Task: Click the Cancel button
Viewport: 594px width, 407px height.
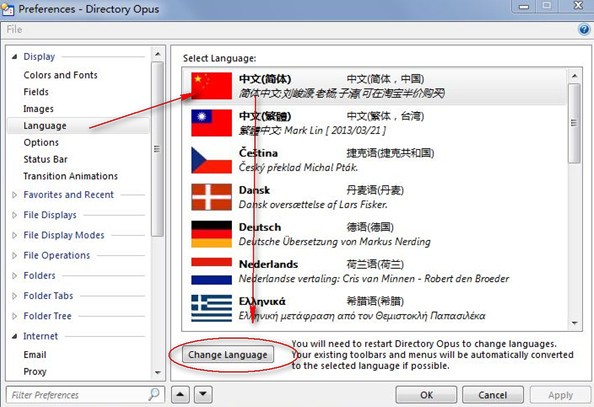Action: tap(492, 395)
